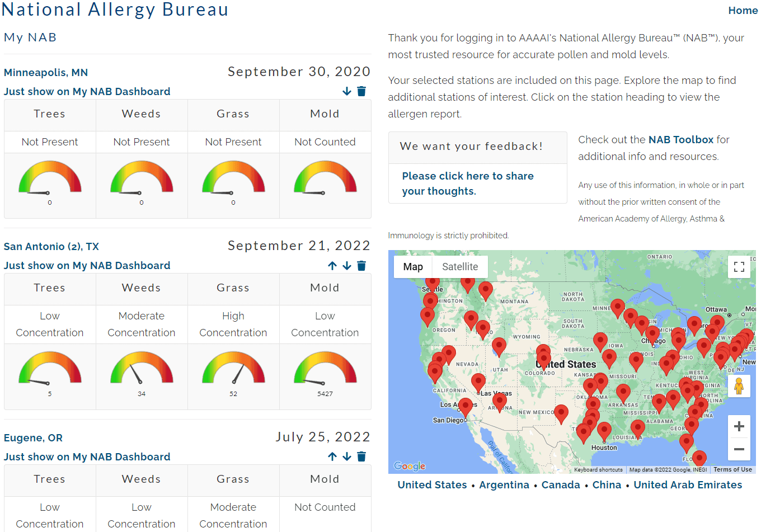Select China map region link

click(607, 485)
